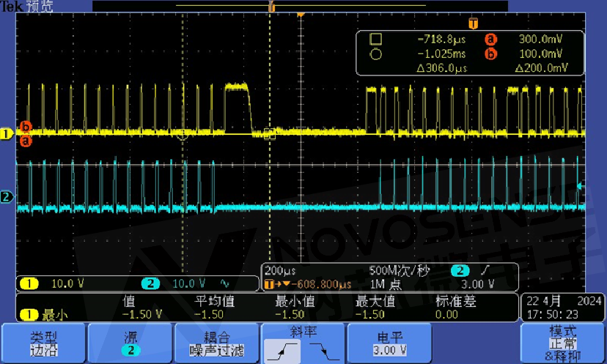Screen dimensions: 607x364
Task: Click horizontal cursor marker a
Action: [x=26, y=140]
